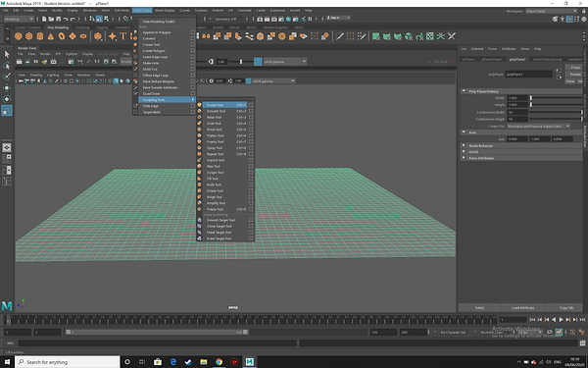Create polygon torus from shelf
588x368 pixels.
click(x=62, y=36)
